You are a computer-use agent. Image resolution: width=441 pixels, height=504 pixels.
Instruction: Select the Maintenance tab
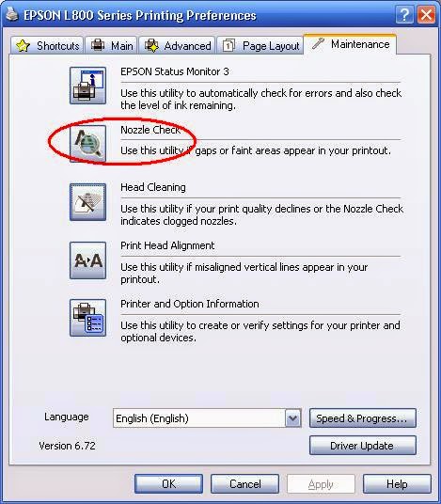point(350,44)
